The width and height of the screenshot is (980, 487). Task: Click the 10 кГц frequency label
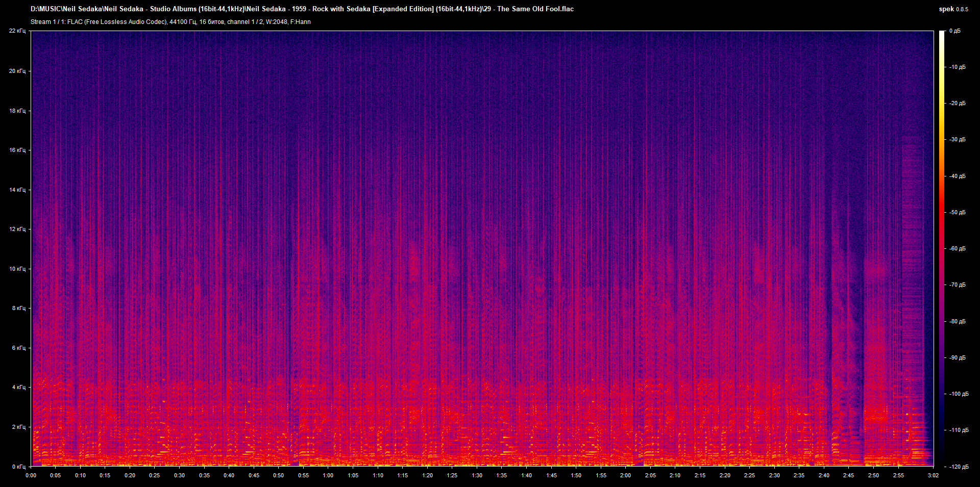[17, 269]
